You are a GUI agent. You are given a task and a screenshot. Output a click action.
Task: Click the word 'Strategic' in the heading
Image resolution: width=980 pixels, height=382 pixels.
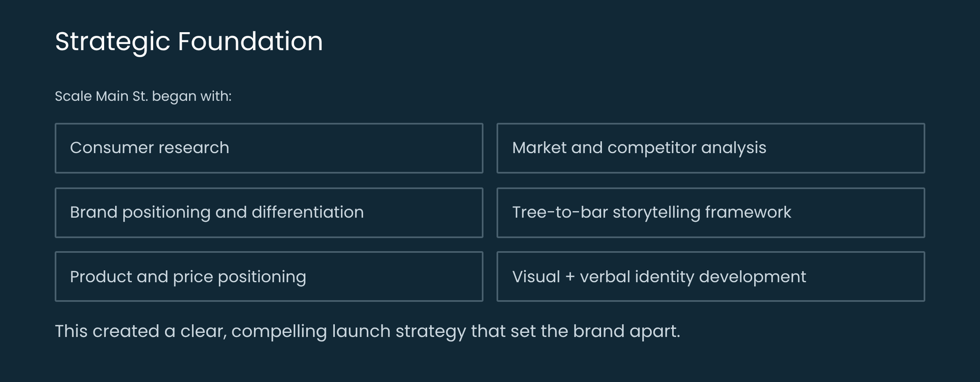pyautogui.click(x=112, y=41)
